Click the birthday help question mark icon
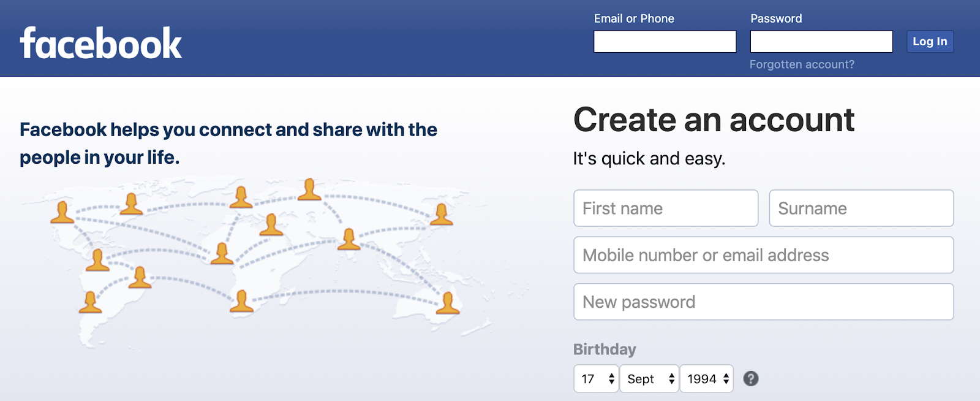 [x=751, y=379]
